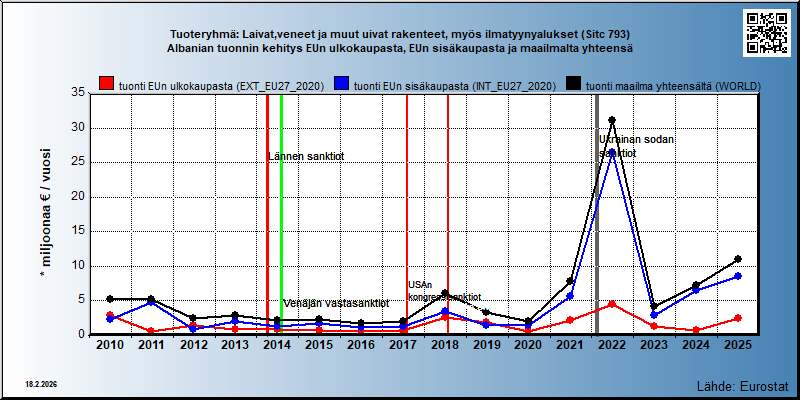This screenshot has width=800, height=400.
Task: Click the x-axis label 2025
Action: (x=738, y=345)
